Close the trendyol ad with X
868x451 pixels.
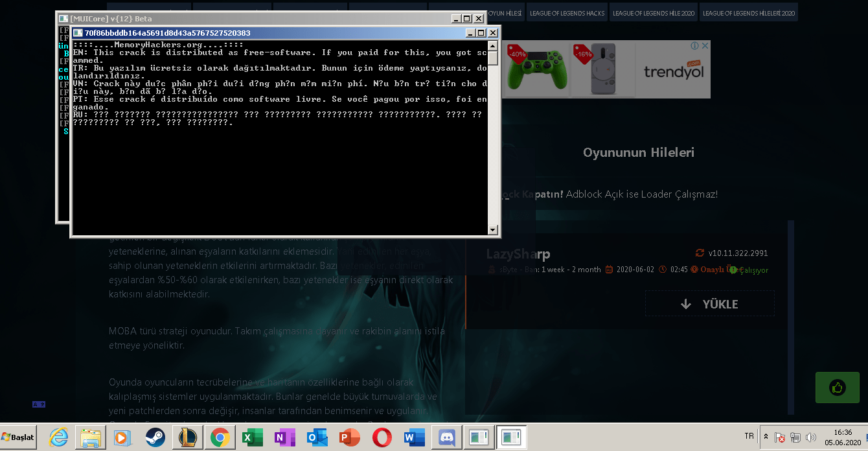pyautogui.click(x=705, y=46)
